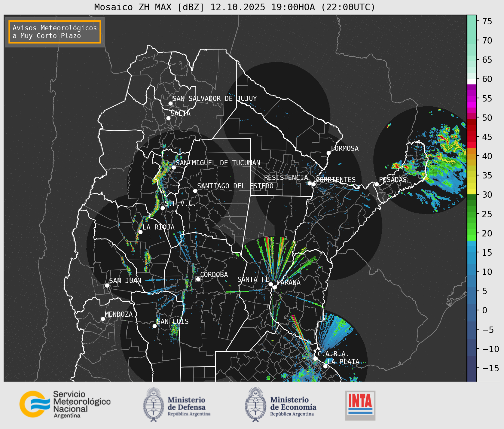Screen dimensions: 504x429
Task: Click the SAN MIGUEL DE TUCUMÁN label
Action: (x=218, y=163)
